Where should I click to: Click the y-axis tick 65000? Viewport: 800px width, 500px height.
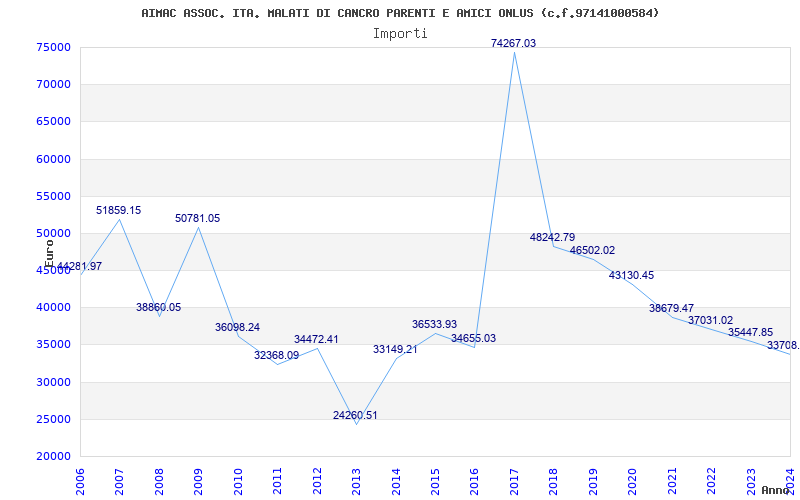tap(53, 122)
